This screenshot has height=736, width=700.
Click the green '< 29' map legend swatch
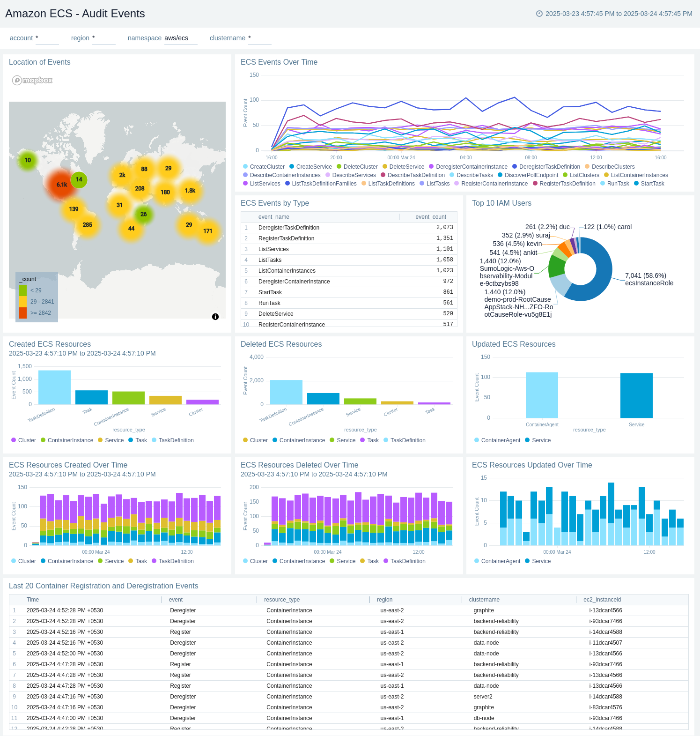tap(23, 290)
